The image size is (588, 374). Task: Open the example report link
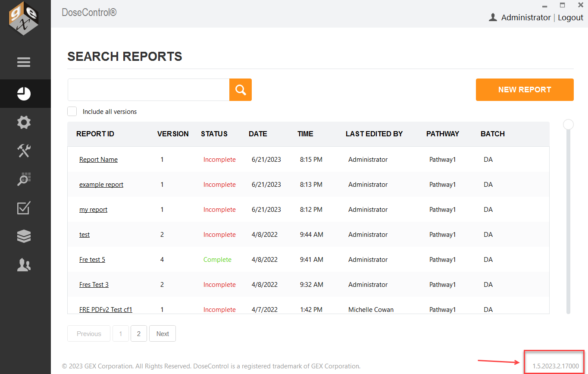101,185
